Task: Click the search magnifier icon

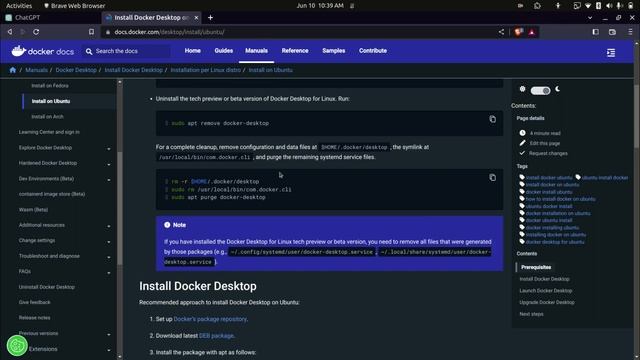Action: tap(89, 51)
